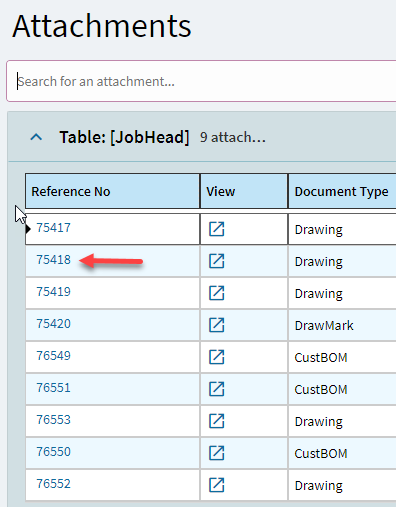Select the CustBOM cell in row 76551
This screenshot has height=507, width=396.
342,389
